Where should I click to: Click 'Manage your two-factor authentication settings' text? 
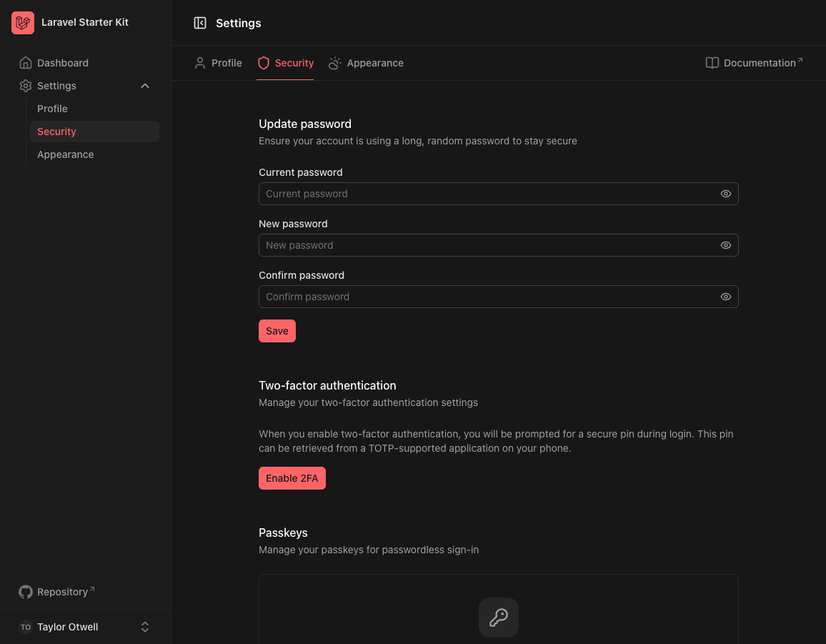coord(368,402)
